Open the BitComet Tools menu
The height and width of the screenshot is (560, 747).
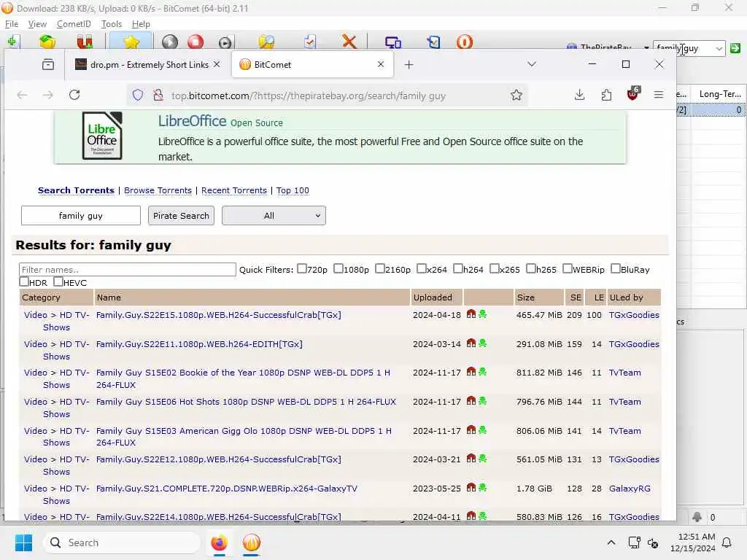click(112, 24)
